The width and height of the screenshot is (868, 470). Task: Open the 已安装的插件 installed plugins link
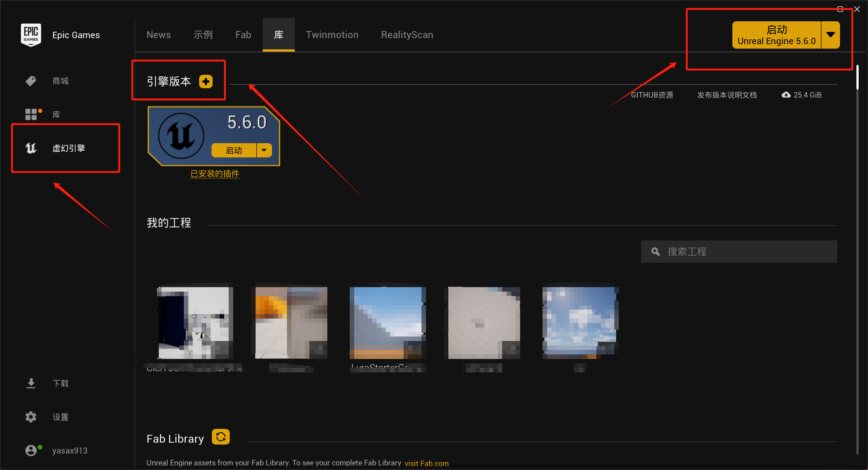pyautogui.click(x=214, y=173)
